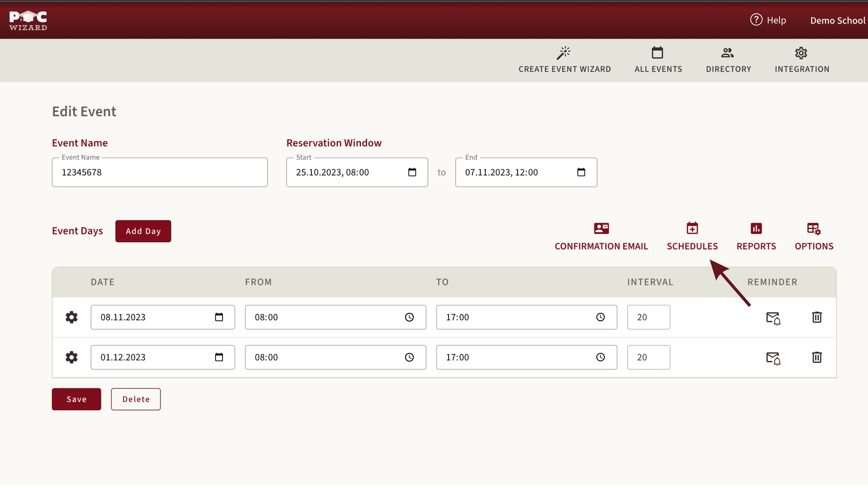Click the Options table-settings icon
This screenshot has height=488, width=868.
point(814,229)
